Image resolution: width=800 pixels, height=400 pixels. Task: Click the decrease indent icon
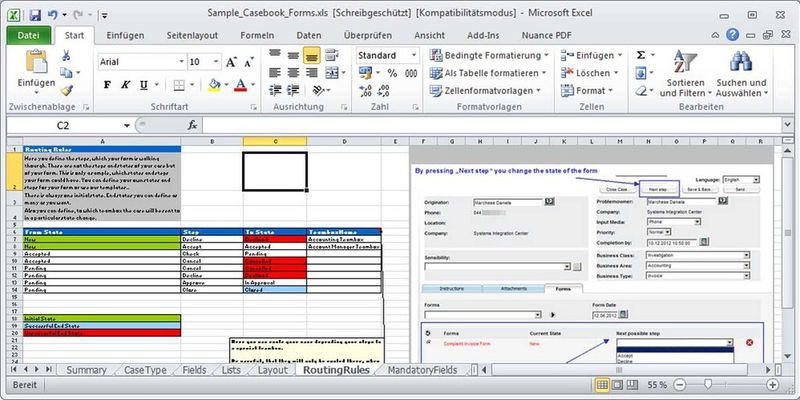click(275, 90)
